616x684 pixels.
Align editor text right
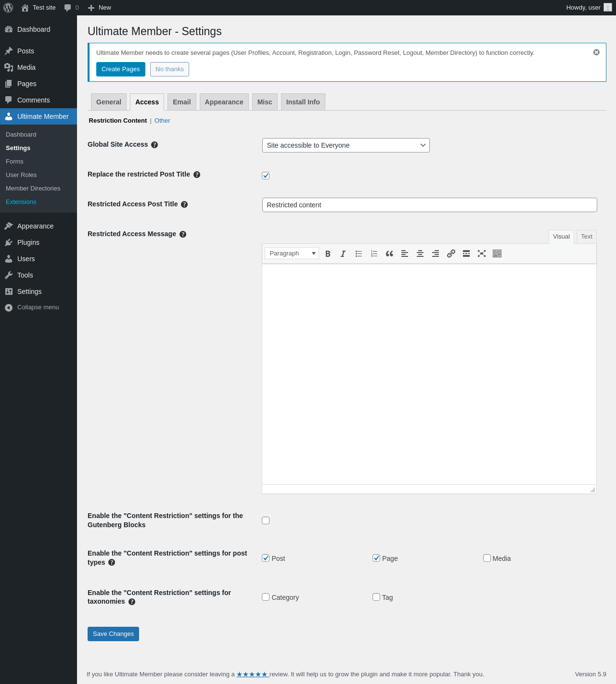pyautogui.click(x=436, y=253)
